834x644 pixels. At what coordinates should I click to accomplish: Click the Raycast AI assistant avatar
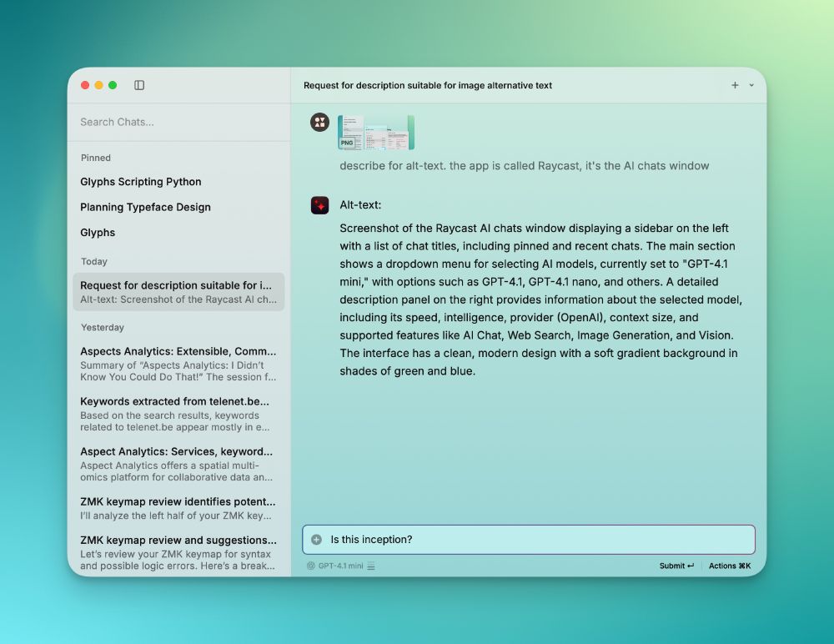coord(319,205)
